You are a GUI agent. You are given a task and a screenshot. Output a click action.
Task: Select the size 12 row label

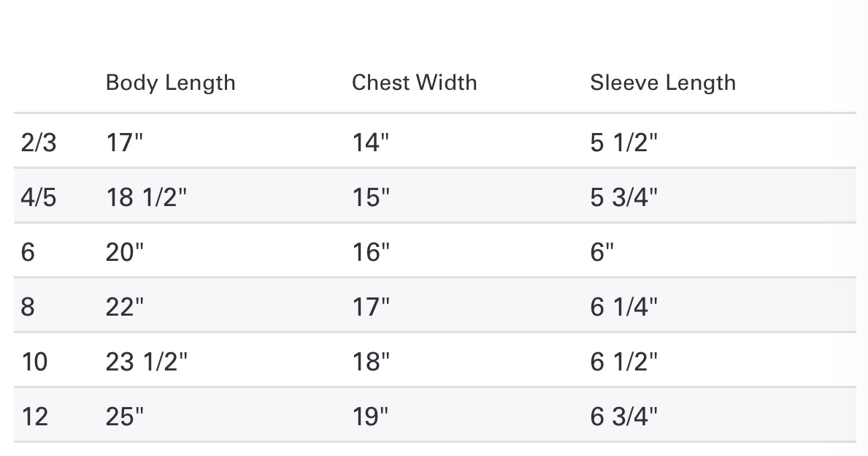point(34,417)
